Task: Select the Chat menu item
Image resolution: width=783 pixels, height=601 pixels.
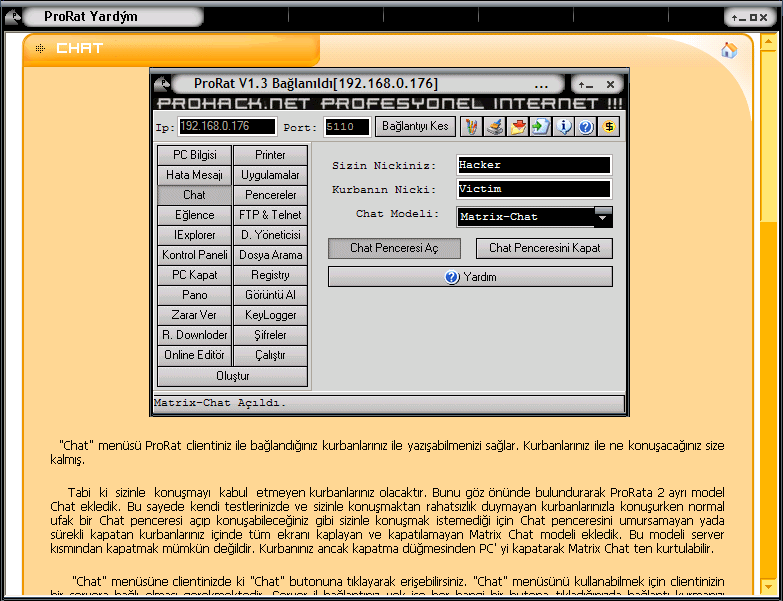Action: (x=194, y=195)
